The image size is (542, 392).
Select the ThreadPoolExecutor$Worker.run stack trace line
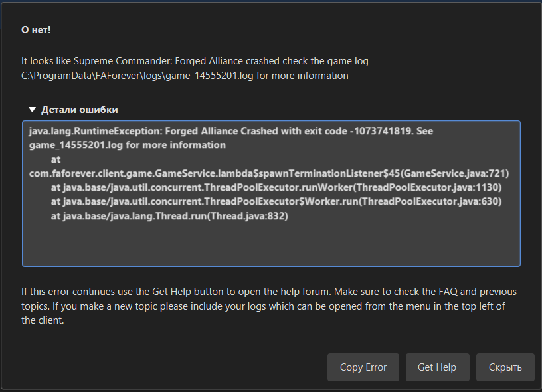point(276,202)
